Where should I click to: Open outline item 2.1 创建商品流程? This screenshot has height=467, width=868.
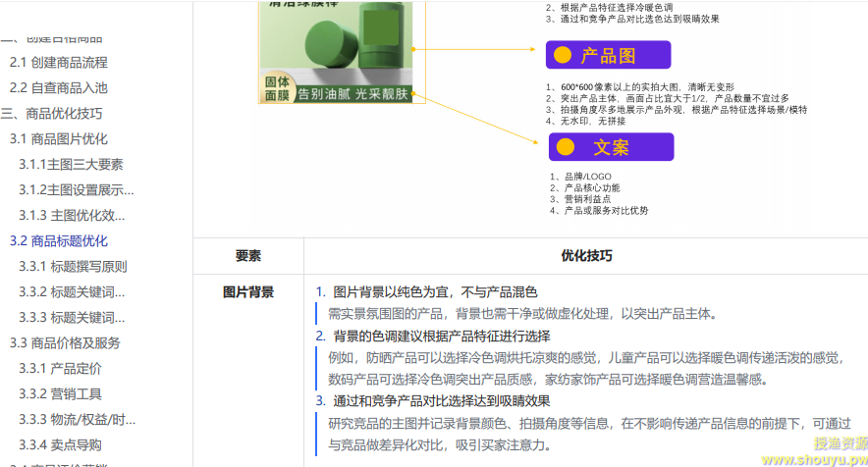click(x=59, y=63)
